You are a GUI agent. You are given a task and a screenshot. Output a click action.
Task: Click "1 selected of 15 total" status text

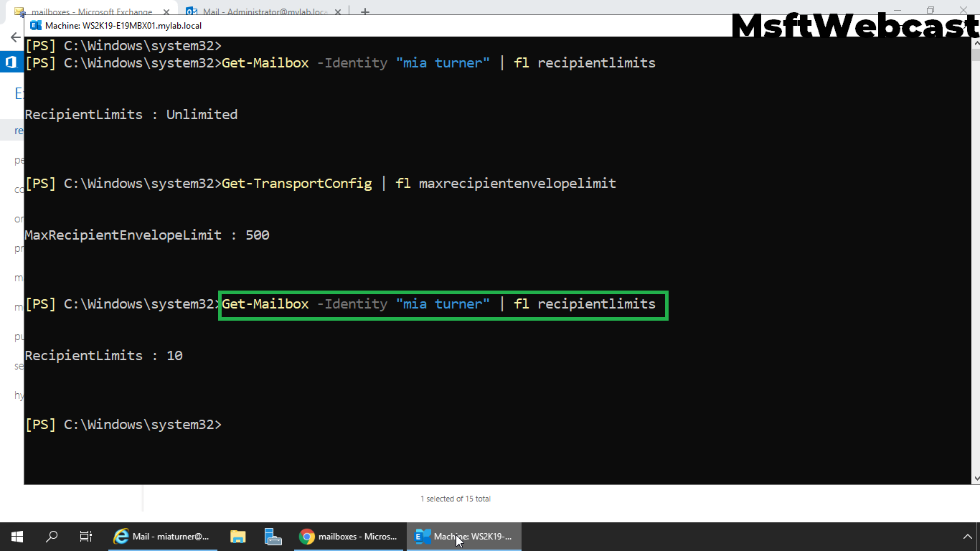[x=456, y=499]
